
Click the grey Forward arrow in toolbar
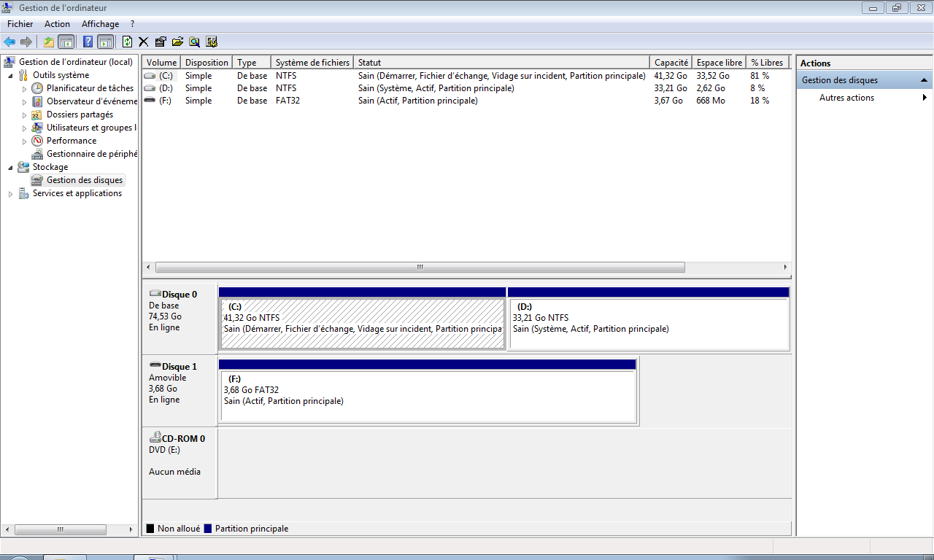coord(26,42)
